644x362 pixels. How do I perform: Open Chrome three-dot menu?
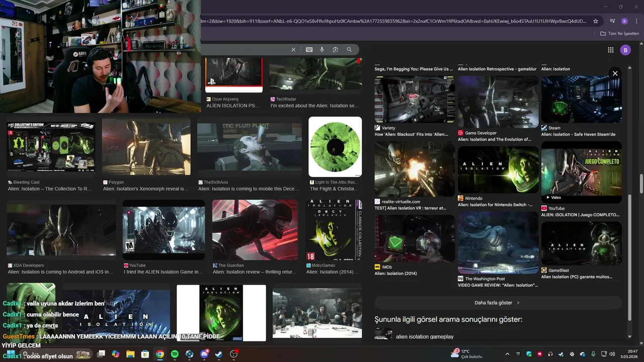636,21
